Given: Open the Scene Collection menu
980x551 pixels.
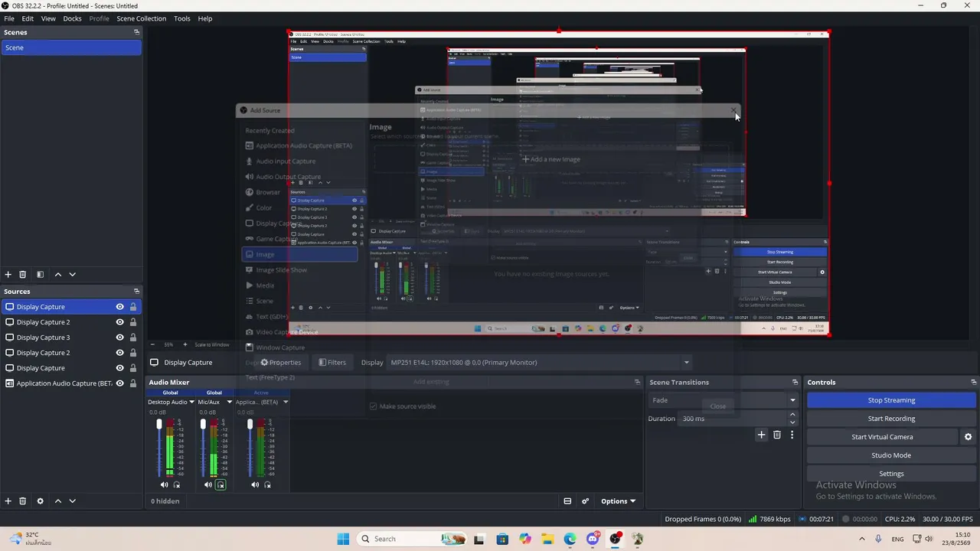Looking at the screenshot, I should click(x=142, y=18).
